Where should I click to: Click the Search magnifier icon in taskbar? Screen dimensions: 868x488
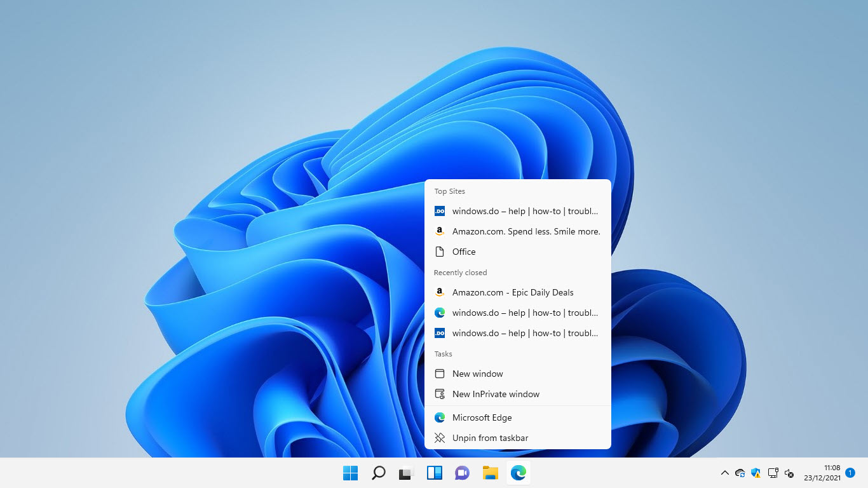click(378, 473)
